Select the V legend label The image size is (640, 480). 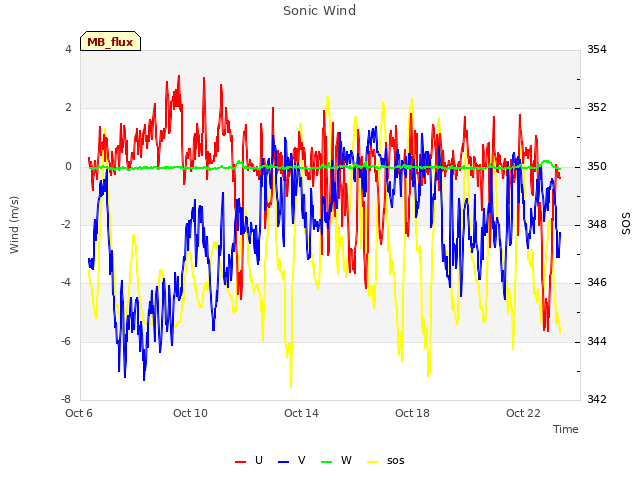(x=302, y=460)
